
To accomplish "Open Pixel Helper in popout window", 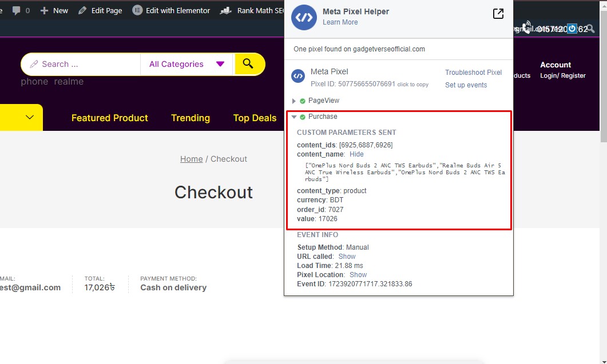I will [x=498, y=14].
